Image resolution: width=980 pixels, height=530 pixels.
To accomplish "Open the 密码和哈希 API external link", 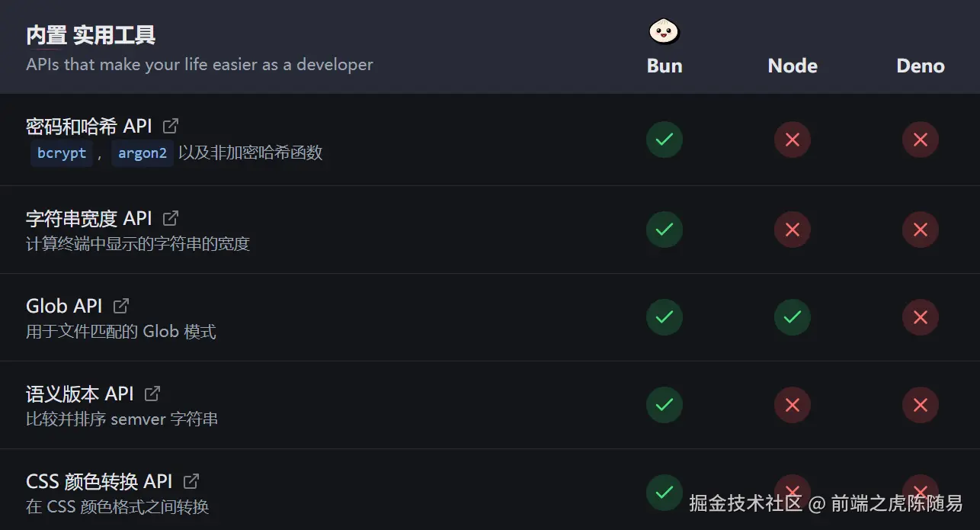I will pyautogui.click(x=169, y=125).
